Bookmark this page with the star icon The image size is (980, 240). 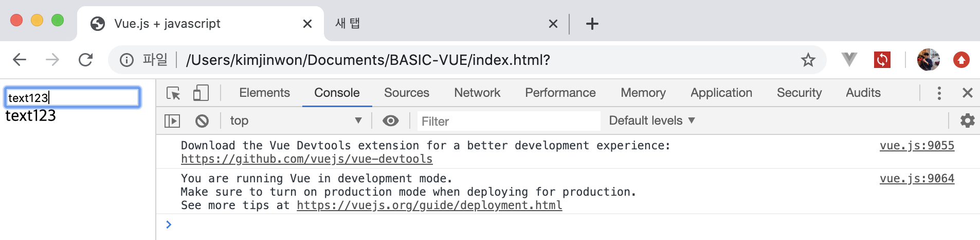tap(808, 60)
